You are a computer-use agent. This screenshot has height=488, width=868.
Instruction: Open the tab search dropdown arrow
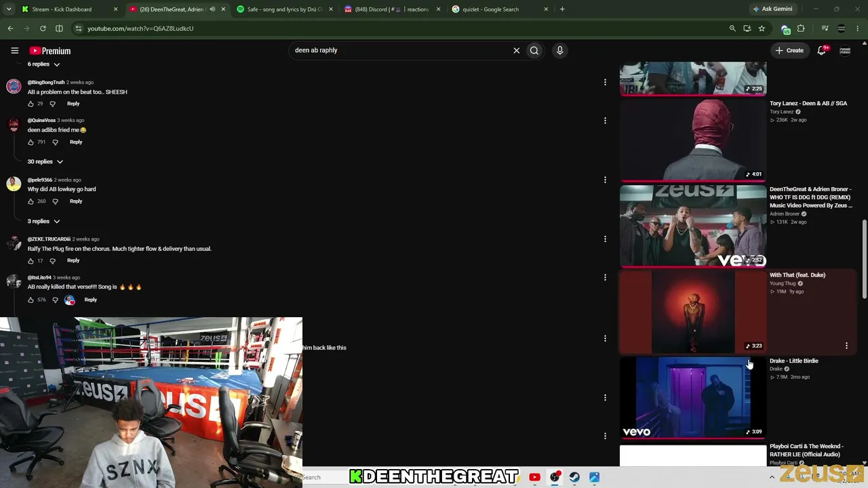click(9, 9)
